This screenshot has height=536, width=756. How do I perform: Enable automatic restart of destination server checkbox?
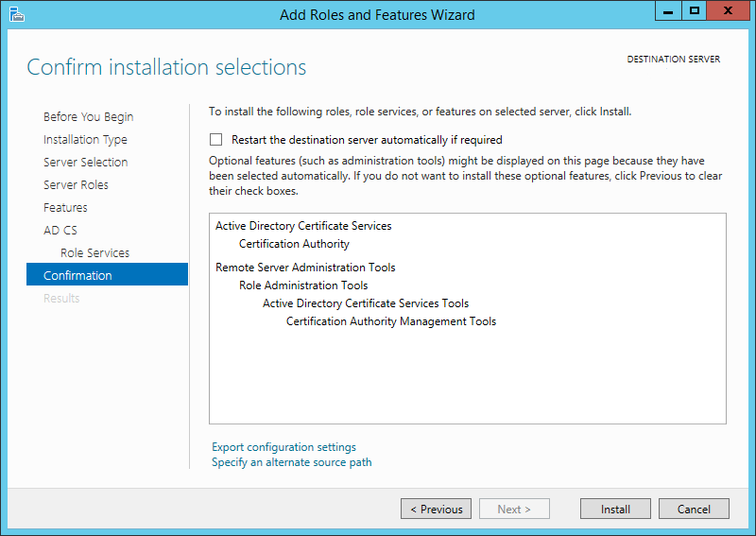[x=216, y=139]
